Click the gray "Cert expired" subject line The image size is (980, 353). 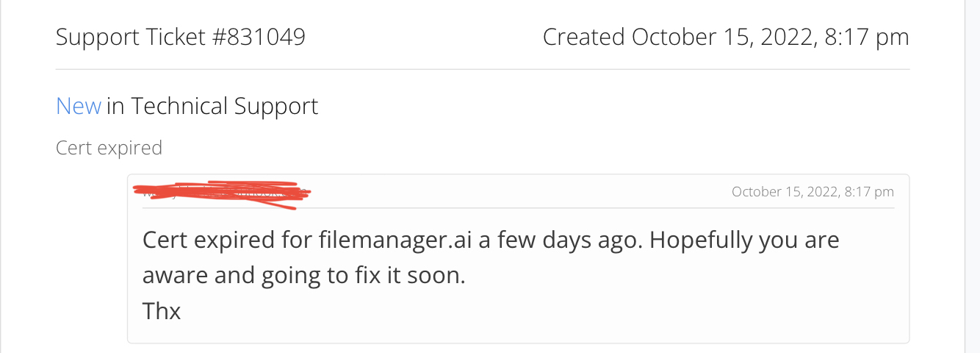109,148
